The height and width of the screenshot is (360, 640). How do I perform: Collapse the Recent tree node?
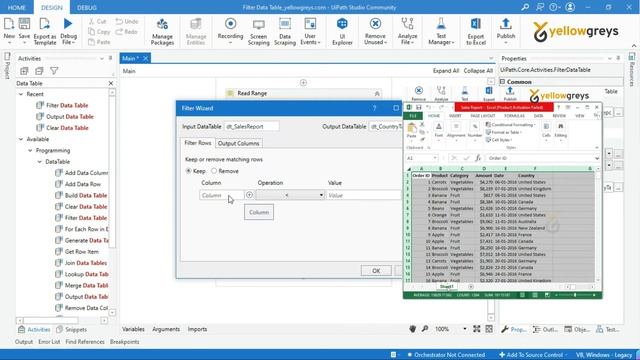pos(21,94)
